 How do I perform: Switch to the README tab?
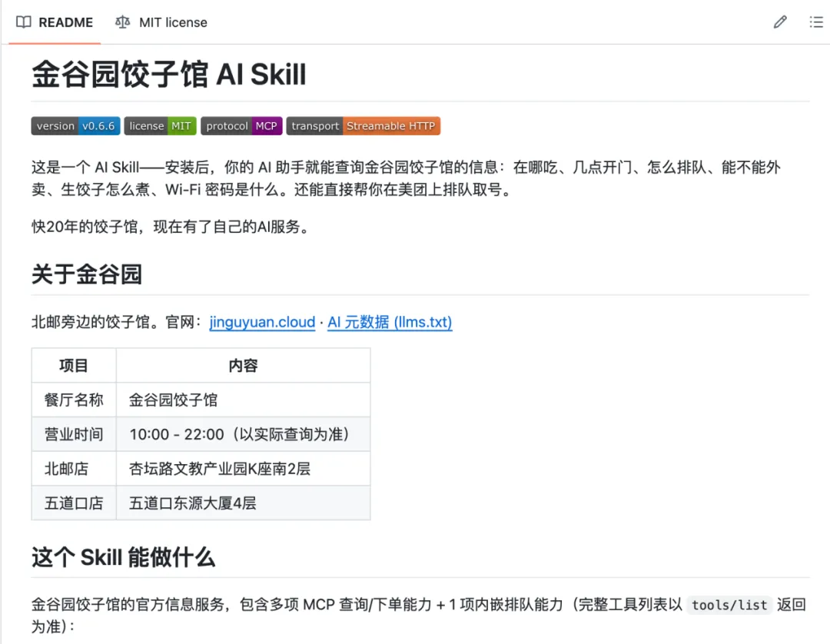point(55,22)
